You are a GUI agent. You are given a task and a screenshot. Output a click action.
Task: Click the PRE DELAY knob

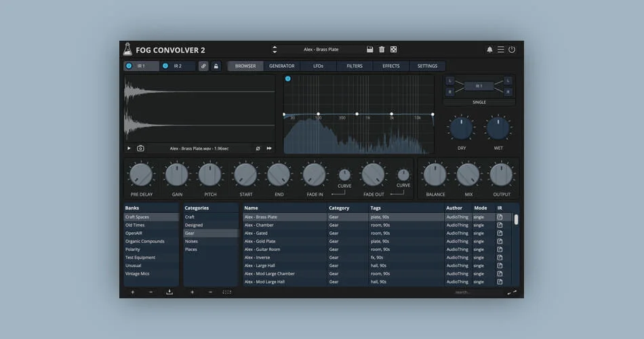[141, 175]
